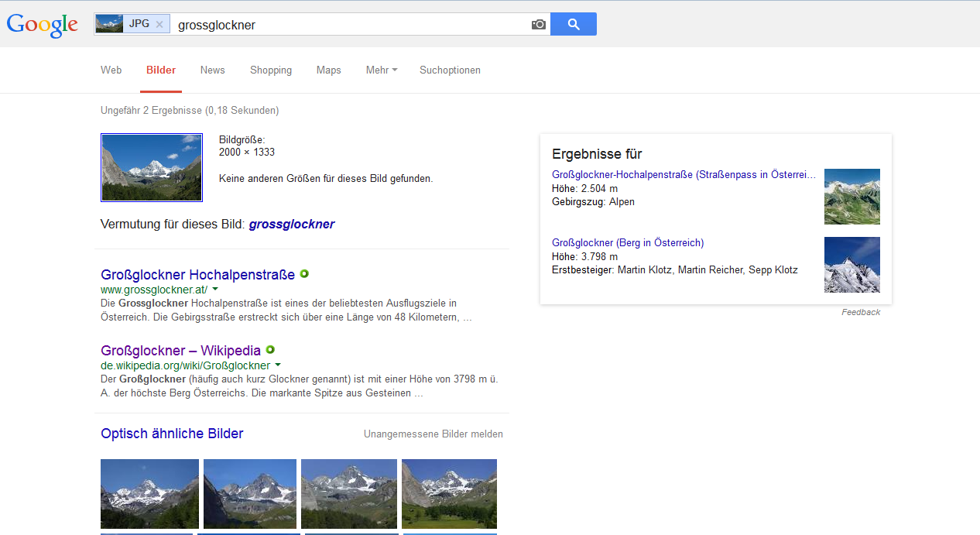Click the JPG image thumbnail in search box
Screen dimensions: 980x535
click(110, 24)
